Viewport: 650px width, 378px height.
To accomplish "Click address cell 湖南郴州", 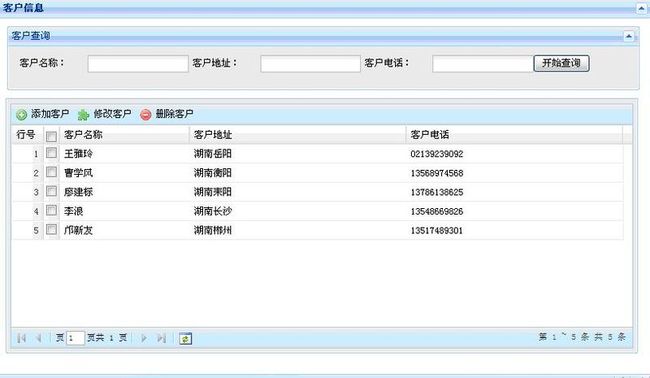I will pyautogui.click(x=213, y=230).
